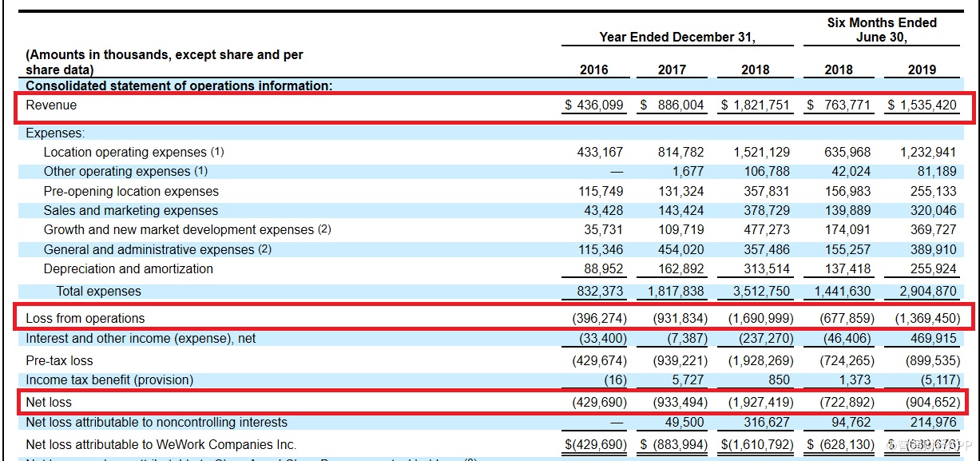Viewport: 980px width, 461px height.
Task: Select the Total expenses row label
Action: click(x=98, y=292)
